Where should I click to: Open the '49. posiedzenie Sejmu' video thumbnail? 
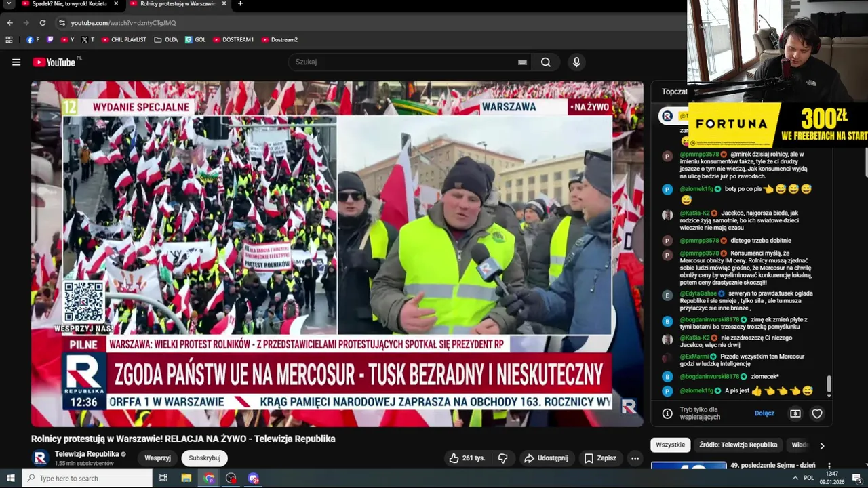click(x=688, y=466)
